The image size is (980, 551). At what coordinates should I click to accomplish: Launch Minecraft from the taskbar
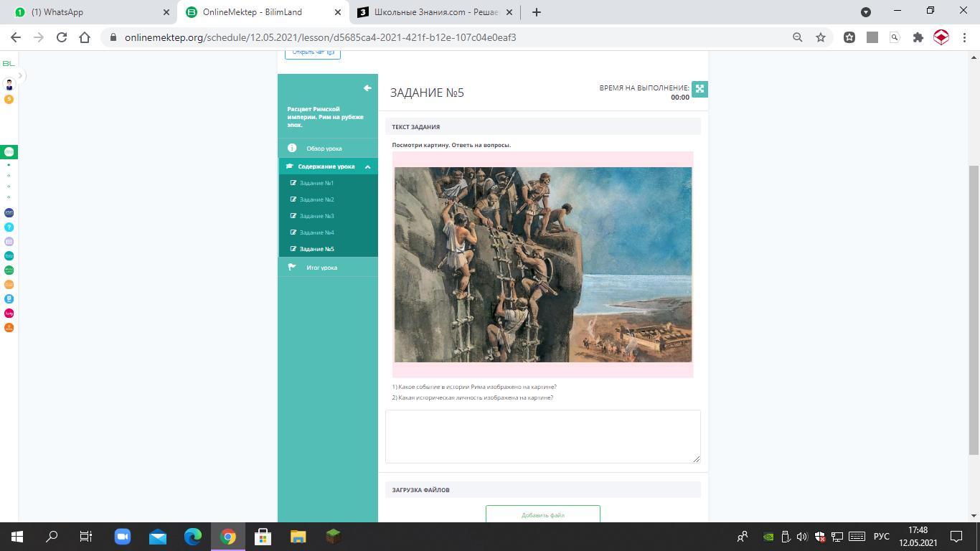point(333,537)
